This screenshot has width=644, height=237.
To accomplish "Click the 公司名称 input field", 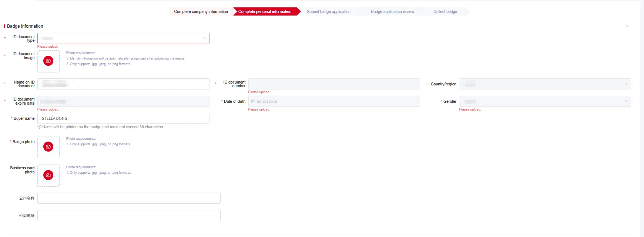I will tap(129, 198).
